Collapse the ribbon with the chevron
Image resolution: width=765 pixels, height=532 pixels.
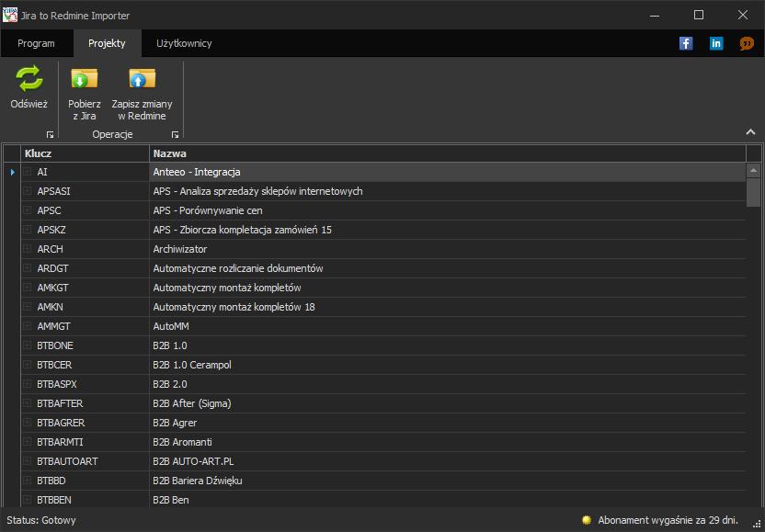pos(750,131)
